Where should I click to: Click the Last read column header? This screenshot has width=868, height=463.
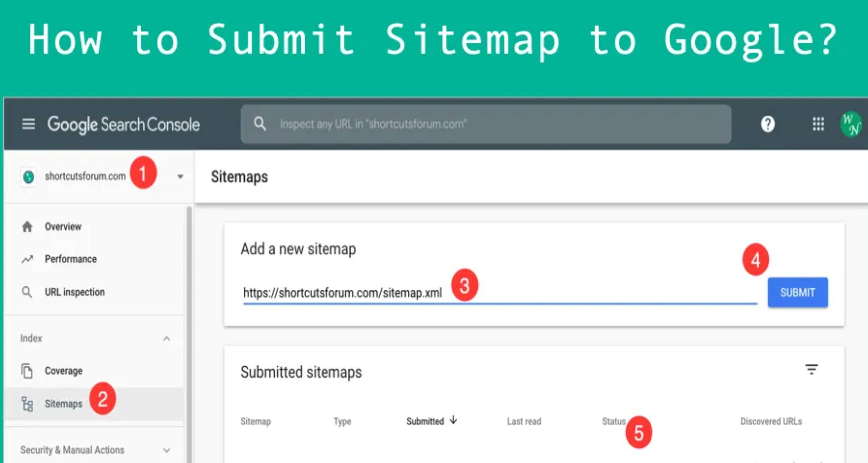click(x=524, y=421)
